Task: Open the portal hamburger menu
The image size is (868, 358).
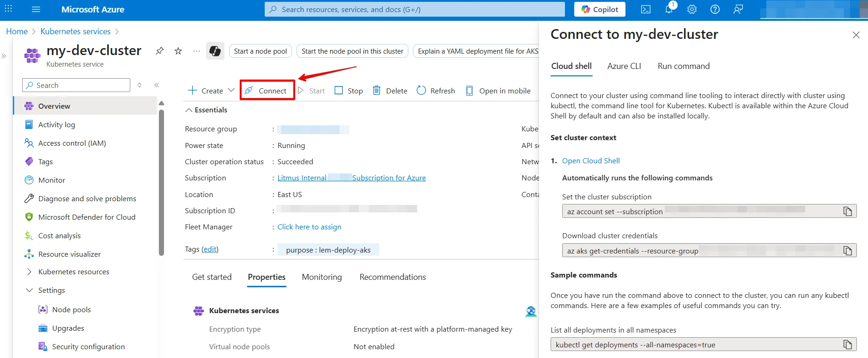Action: tap(36, 9)
